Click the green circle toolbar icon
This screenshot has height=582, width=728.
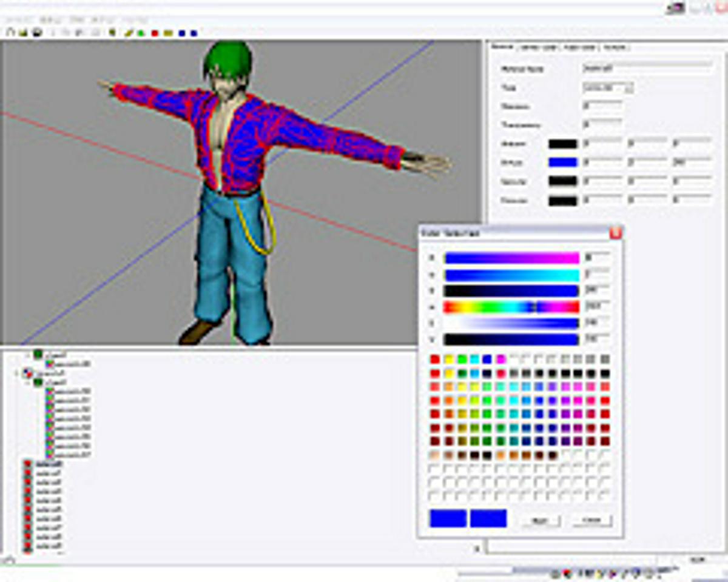pos(141,33)
